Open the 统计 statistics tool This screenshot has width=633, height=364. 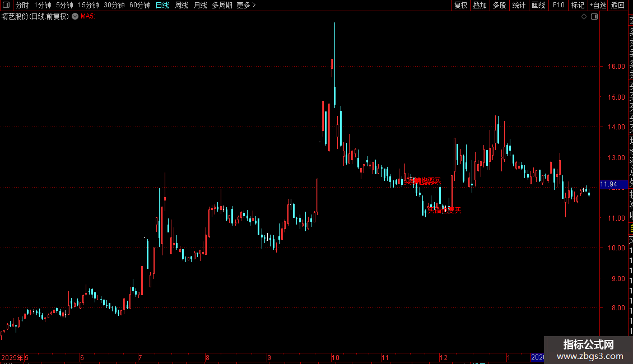519,5
